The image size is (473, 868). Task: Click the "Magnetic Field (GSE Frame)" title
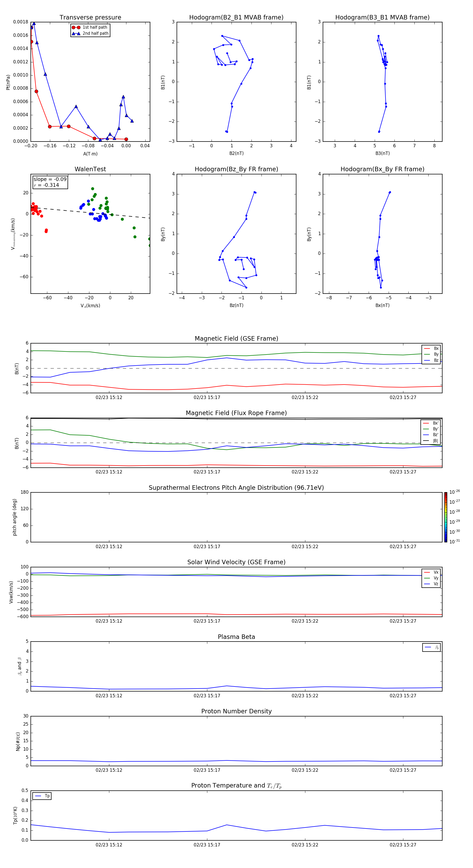click(236, 339)
